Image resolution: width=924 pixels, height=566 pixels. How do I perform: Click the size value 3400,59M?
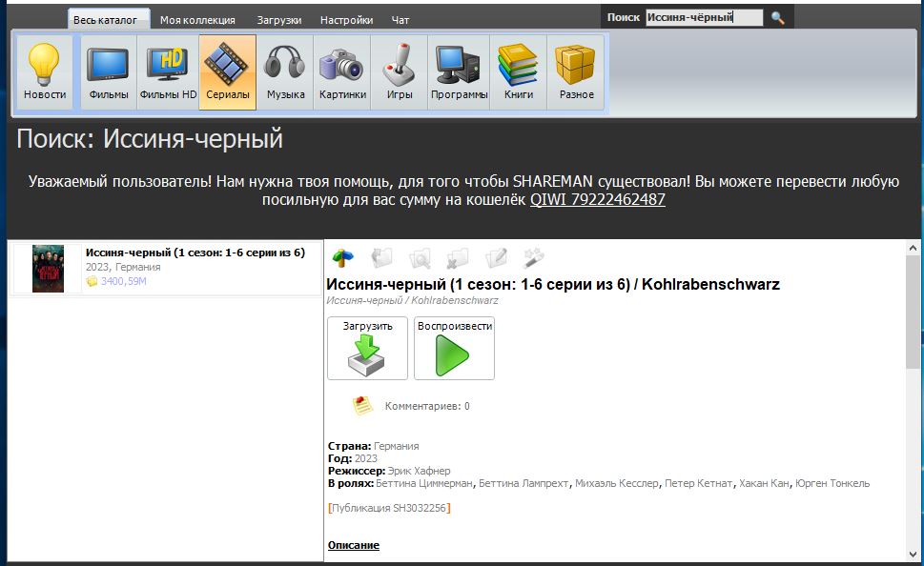(123, 281)
